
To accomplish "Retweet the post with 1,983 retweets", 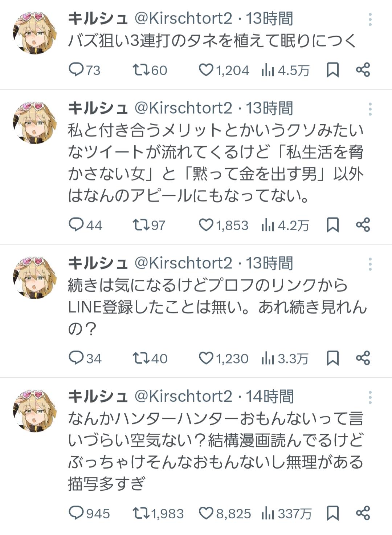I will (x=158, y=514).
